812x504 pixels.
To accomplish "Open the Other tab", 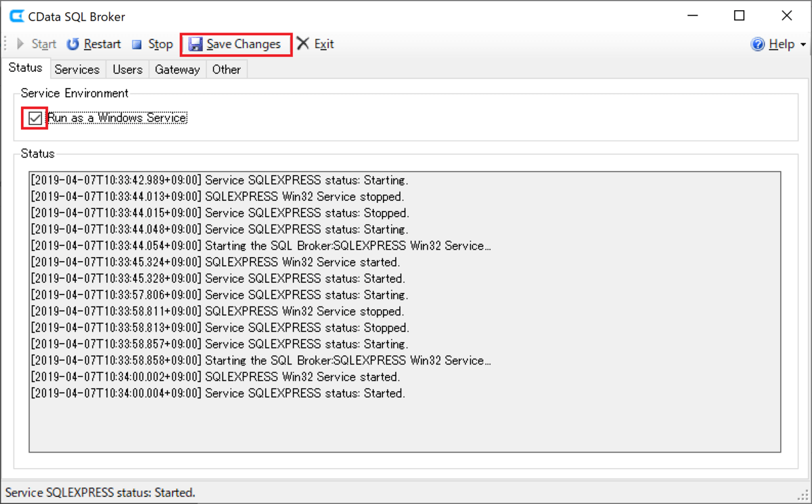I will click(226, 69).
